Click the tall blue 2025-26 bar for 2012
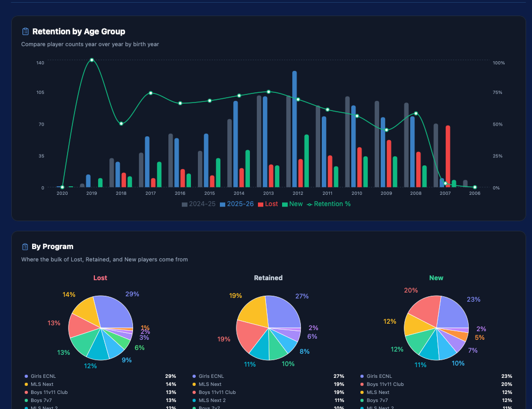Screen dimensions: 532x409 point(294,129)
